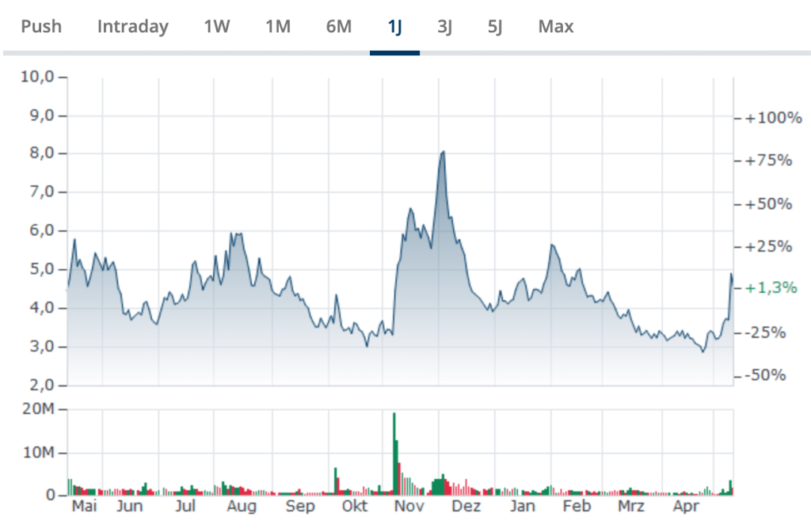This screenshot has height=532, width=811.
Task: Click the Aug month label
Action: [x=242, y=506]
